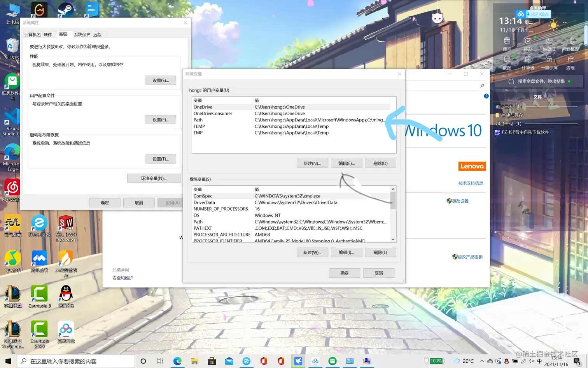Click the 设置(S) performance settings button
The width and height of the screenshot is (588, 368).
tap(161, 80)
